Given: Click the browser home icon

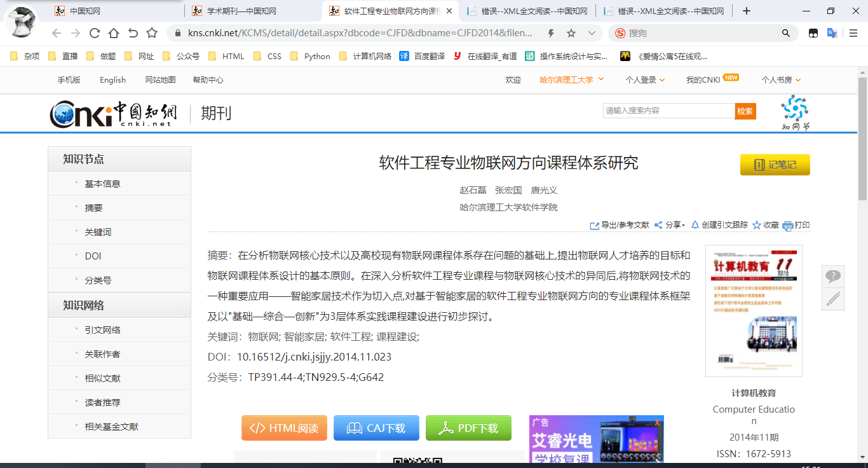Looking at the screenshot, I should point(114,33).
